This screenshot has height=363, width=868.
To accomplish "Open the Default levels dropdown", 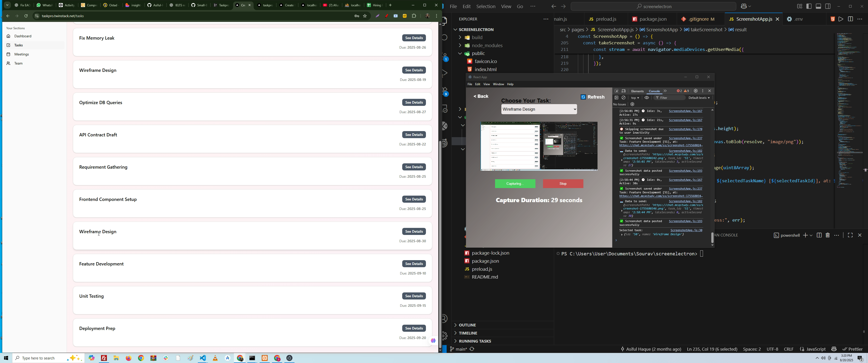I will tap(699, 98).
